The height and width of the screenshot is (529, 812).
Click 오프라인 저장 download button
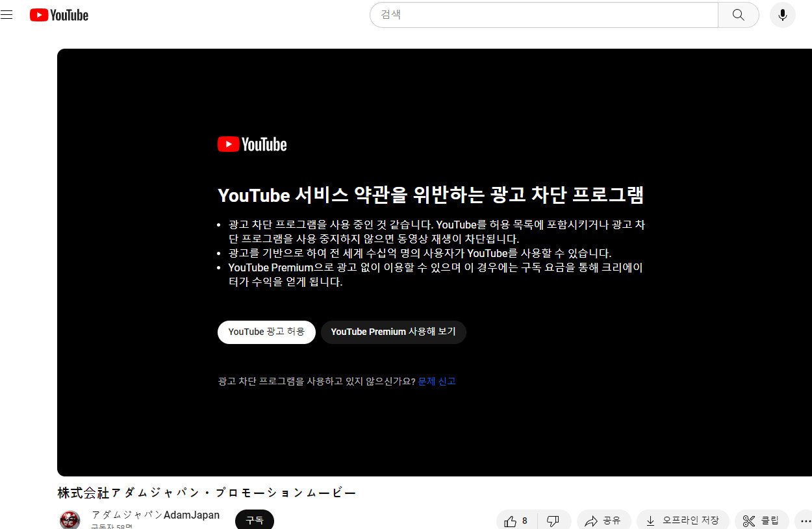point(683,521)
